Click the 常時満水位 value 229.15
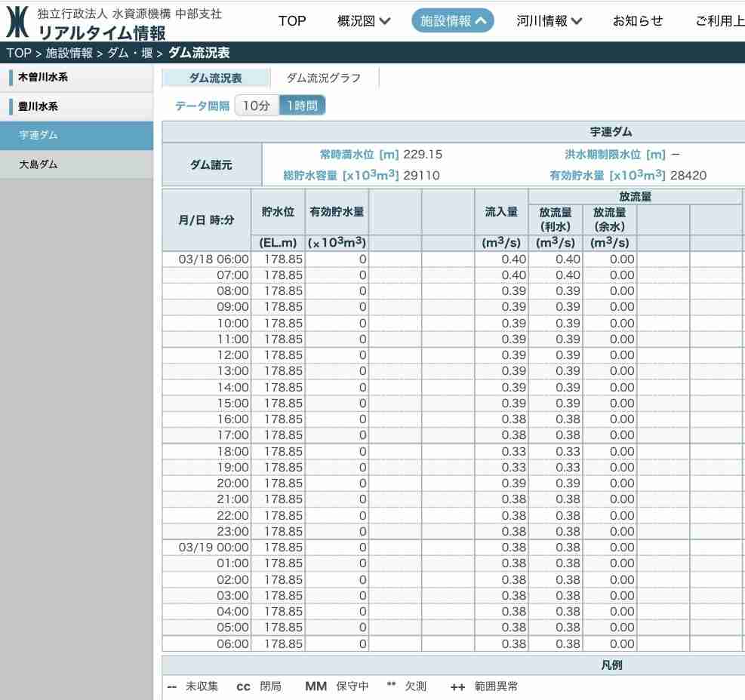 pos(423,155)
